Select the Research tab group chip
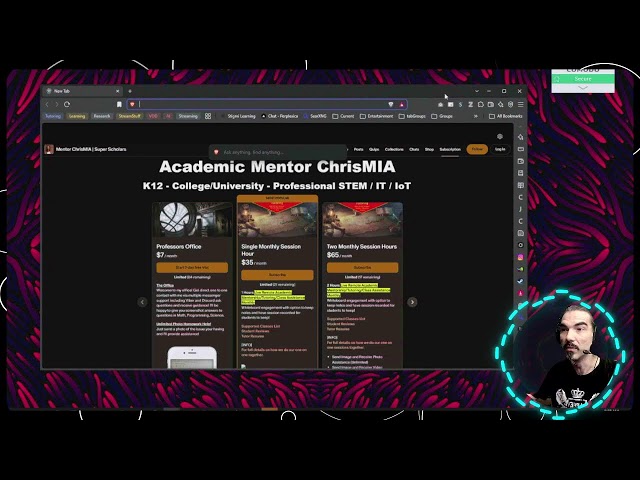The image size is (640, 480). [x=102, y=116]
